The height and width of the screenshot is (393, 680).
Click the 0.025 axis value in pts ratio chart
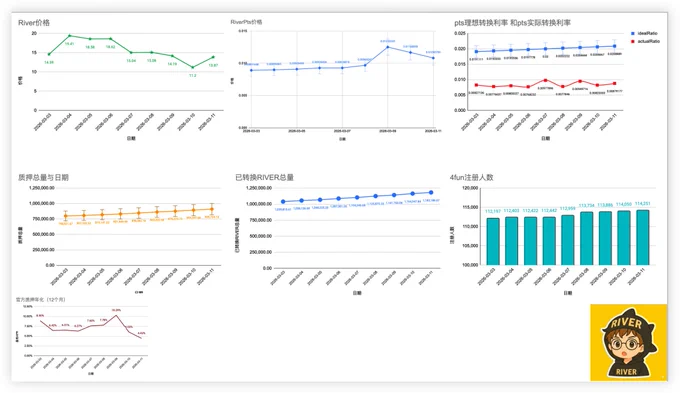[x=460, y=33]
